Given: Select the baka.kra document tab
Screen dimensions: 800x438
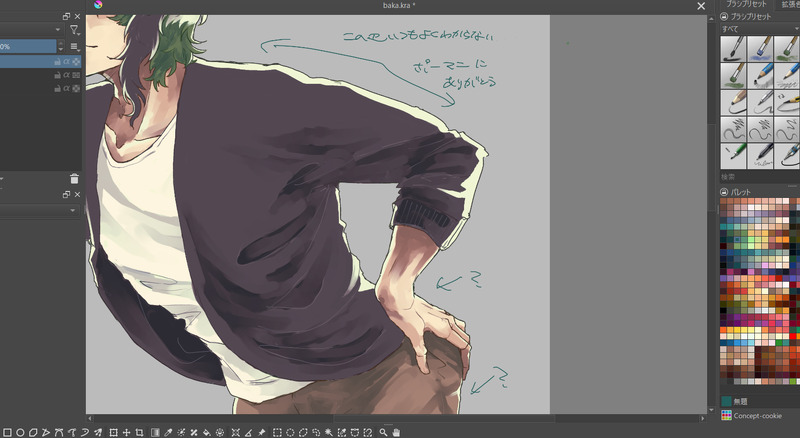Looking at the screenshot, I should [x=399, y=6].
